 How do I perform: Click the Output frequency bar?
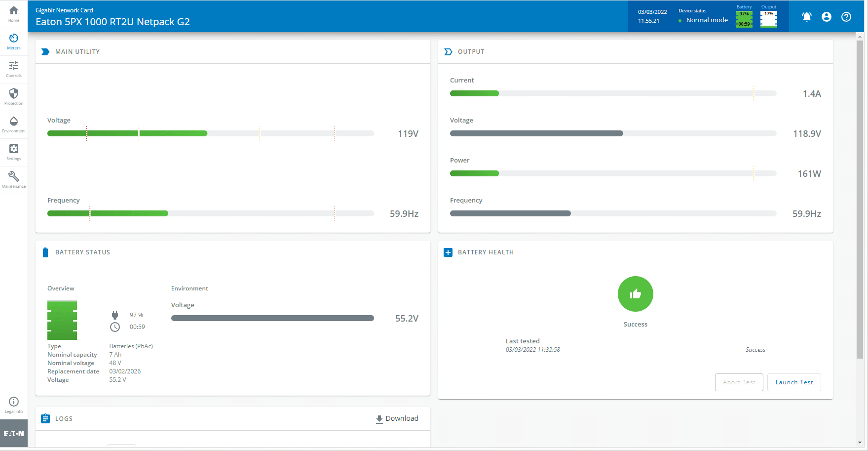[613, 213]
